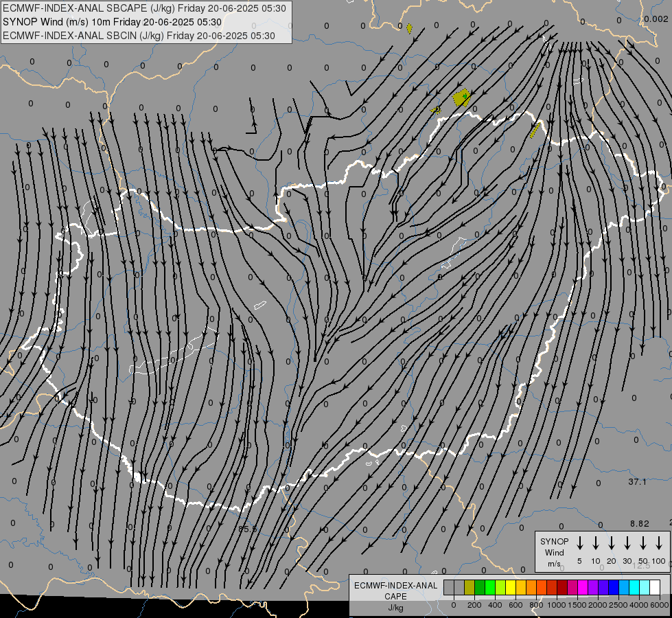Click the SYNOP Wind m/s legend label
This screenshot has height=618, width=672.
pos(554,552)
